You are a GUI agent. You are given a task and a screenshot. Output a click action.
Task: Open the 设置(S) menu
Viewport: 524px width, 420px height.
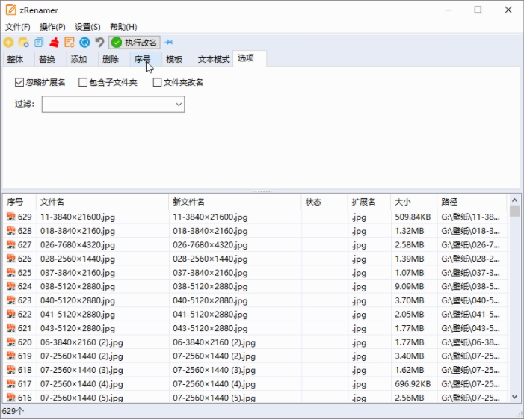click(x=87, y=27)
